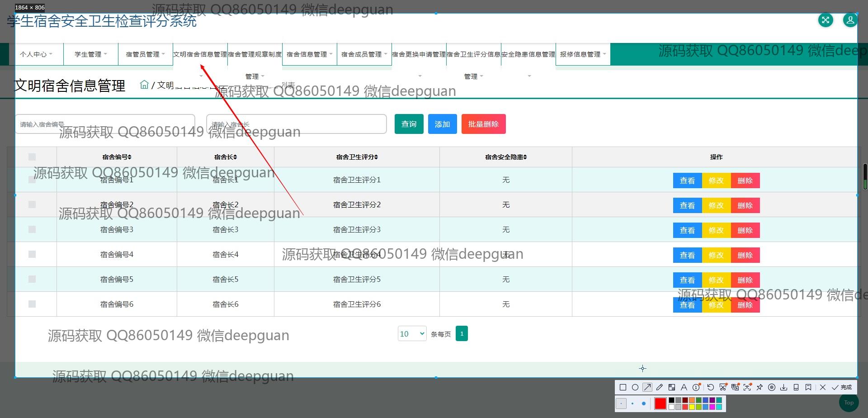The width and height of the screenshot is (868, 418).
Task: Click the red 批量删除 button
Action: pyautogui.click(x=484, y=124)
